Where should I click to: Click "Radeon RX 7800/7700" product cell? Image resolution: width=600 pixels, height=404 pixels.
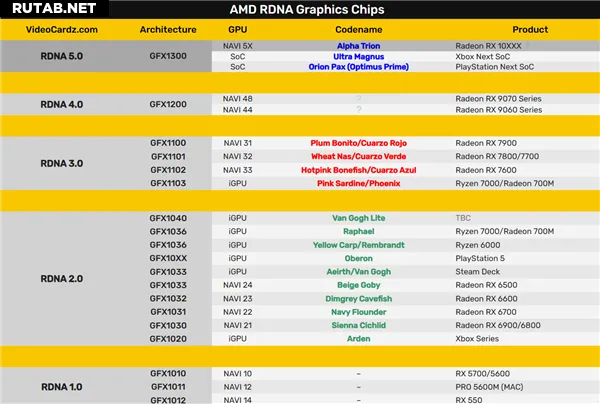pos(497,156)
